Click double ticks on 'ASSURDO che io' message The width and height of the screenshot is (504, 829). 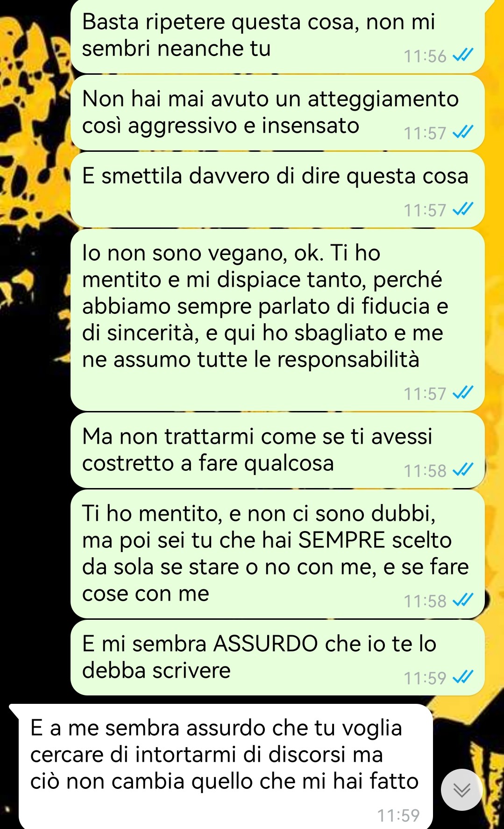[x=463, y=678]
